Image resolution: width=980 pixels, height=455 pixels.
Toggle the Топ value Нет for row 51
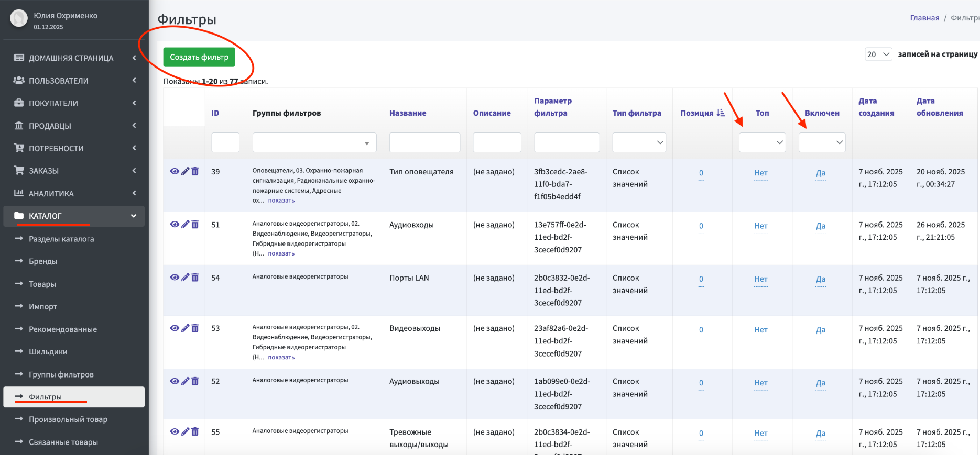point(760,226)
